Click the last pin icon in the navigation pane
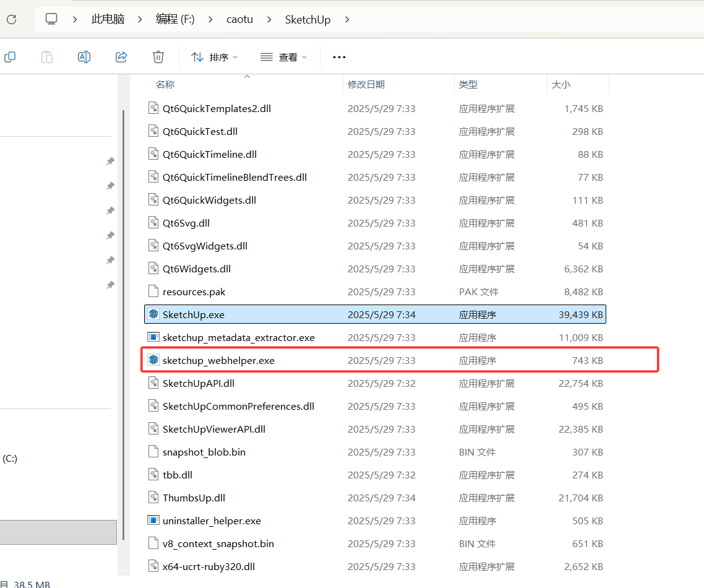 click(x=111, y=284)
